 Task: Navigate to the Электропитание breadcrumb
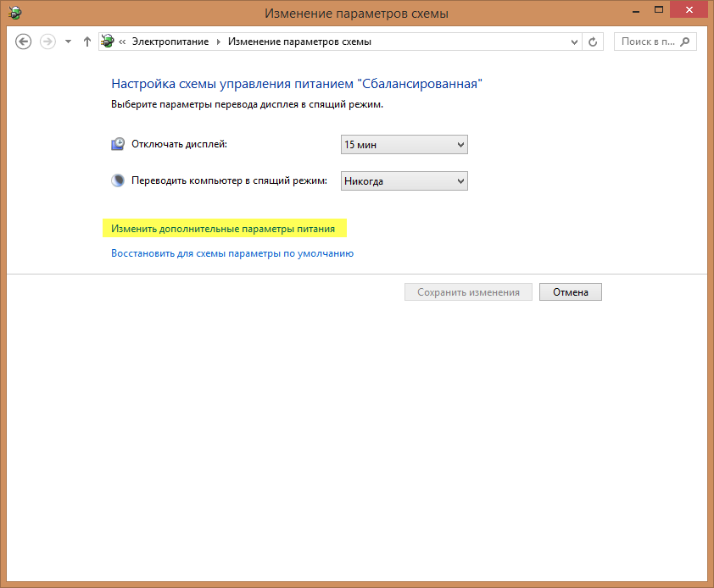click(x=170, y=42)
